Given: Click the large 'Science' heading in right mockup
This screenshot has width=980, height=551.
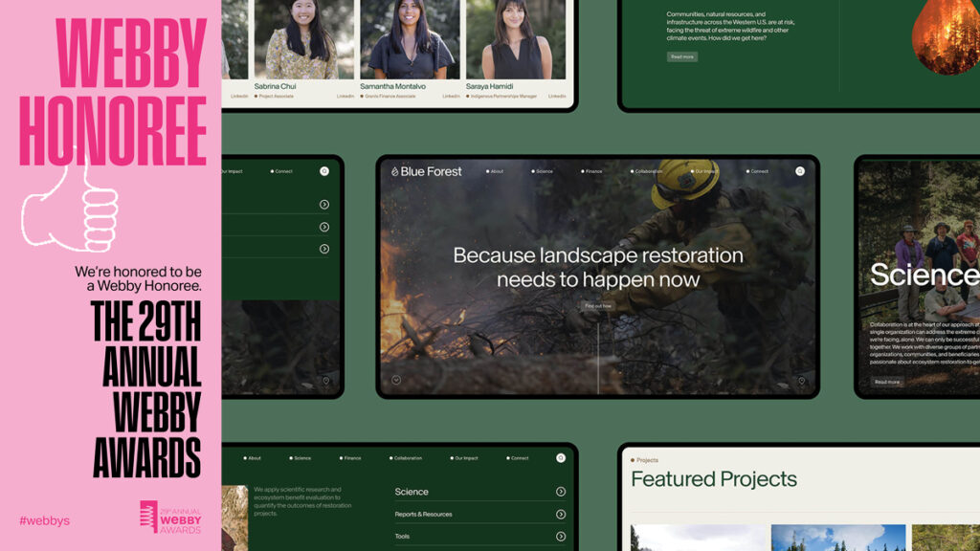Looking at the screenshot, I should click(x=925, y=275).
